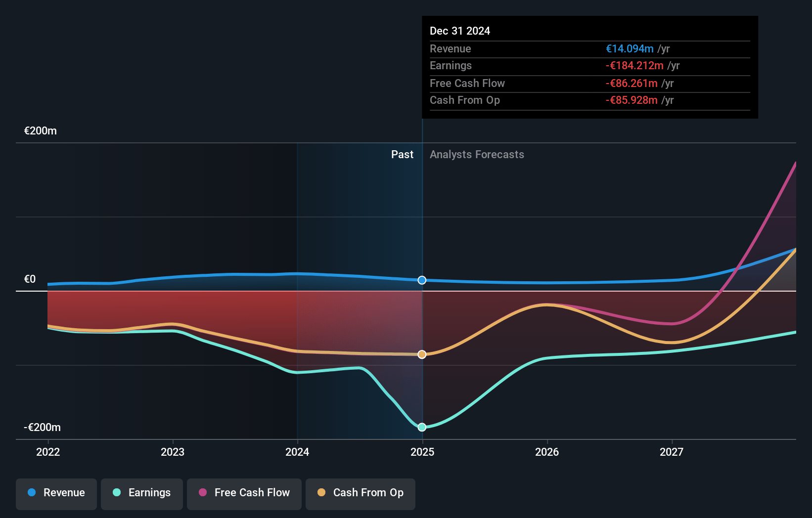The image size is (812, 518).
Task: Click the 2026 x-axis label
Action: [547, 452]
